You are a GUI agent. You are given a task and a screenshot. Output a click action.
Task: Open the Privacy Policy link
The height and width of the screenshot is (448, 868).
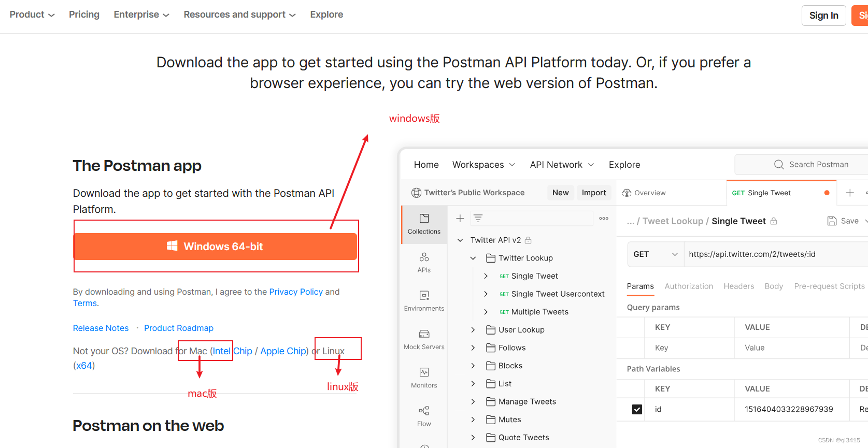[x=296, y=292]
